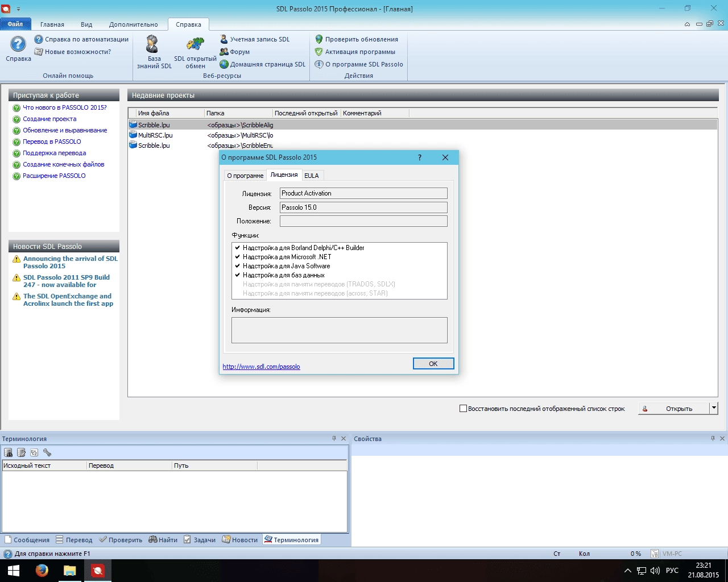Switch to Перевод bottom tab
The width and height of the screenshot is (728, 582).
tap(74, 540)
